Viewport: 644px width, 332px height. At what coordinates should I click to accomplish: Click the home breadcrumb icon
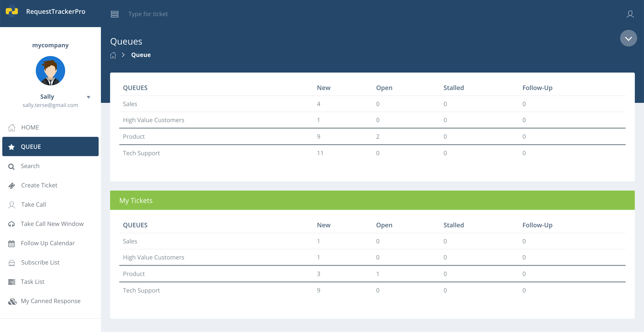(113, 55)
